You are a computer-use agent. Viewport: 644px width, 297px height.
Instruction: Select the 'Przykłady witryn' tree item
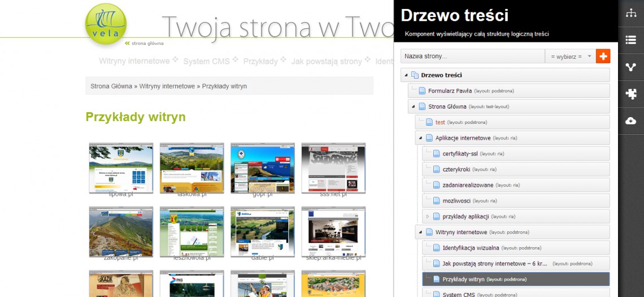[516, 279]
